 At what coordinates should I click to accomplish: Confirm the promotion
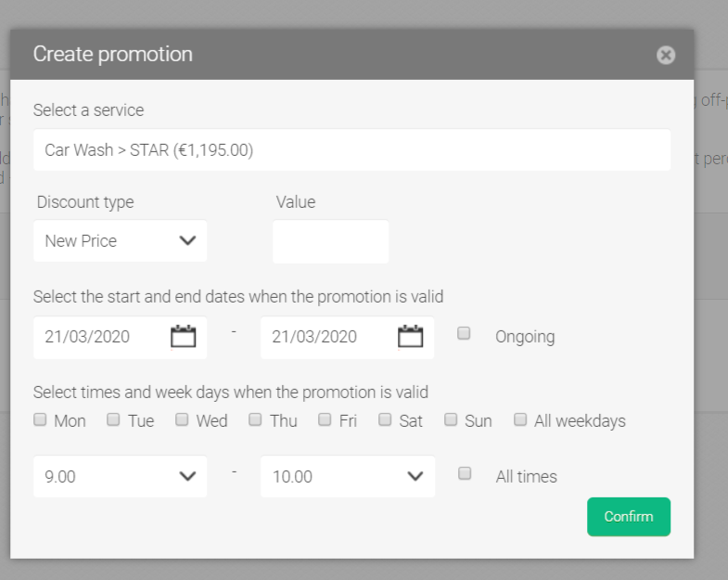click(x=629, y=516)
